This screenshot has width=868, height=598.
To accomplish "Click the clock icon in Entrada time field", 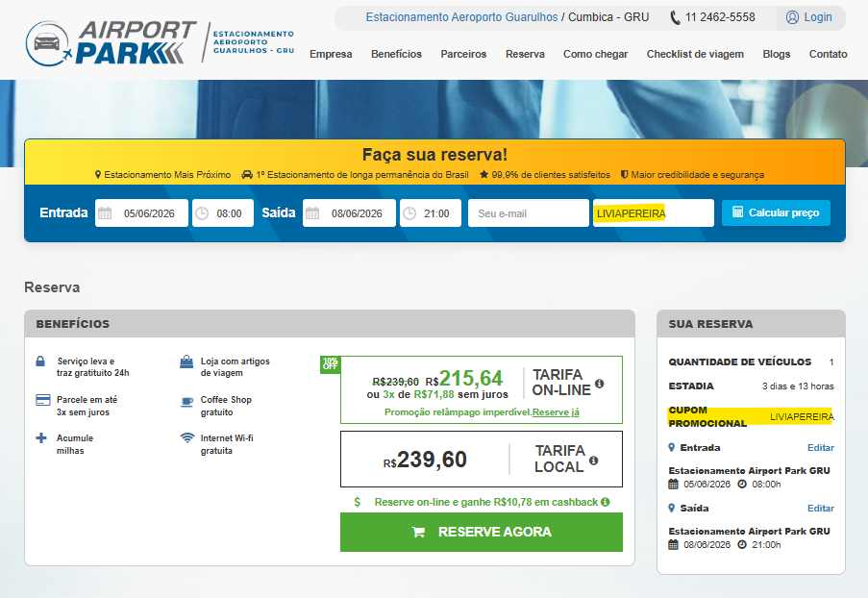I will (202, 213).
